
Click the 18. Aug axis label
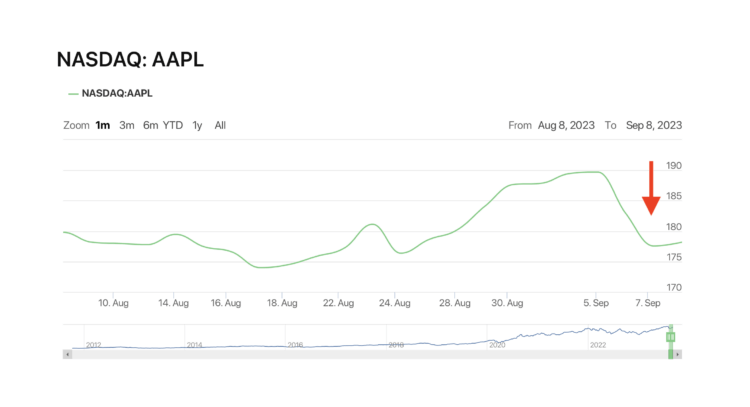(x=282, y=303)
